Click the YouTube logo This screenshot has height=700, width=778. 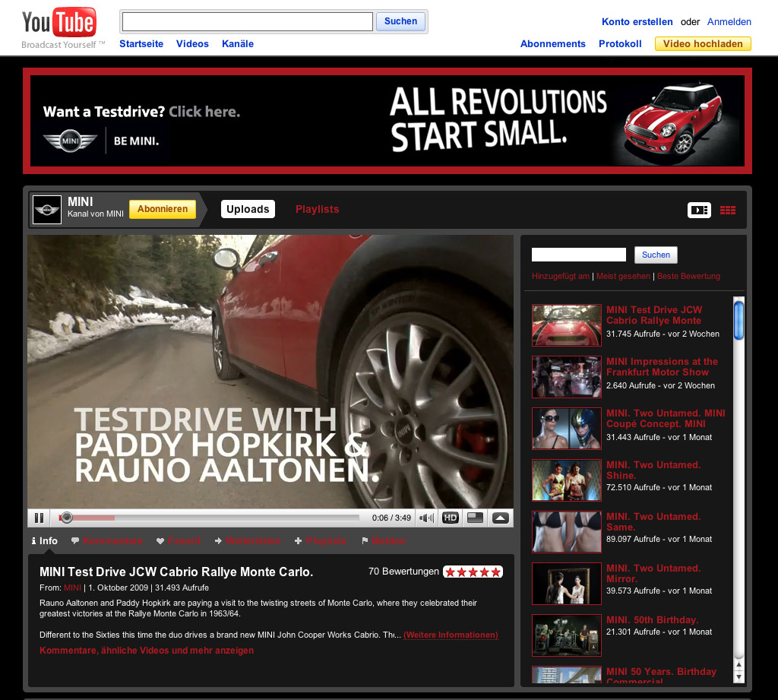tap(59, 22)
